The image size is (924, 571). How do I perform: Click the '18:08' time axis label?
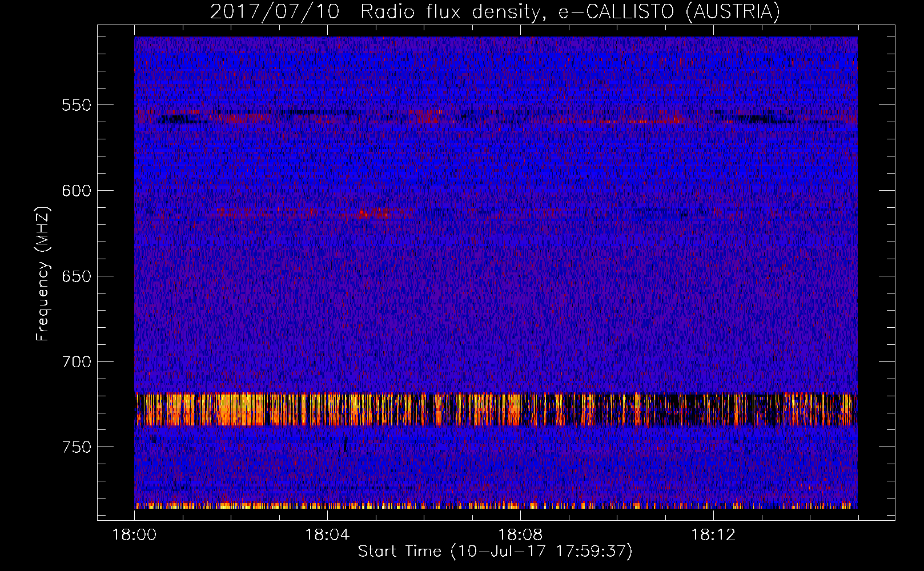pyautogui.click(x=520, y=535)
